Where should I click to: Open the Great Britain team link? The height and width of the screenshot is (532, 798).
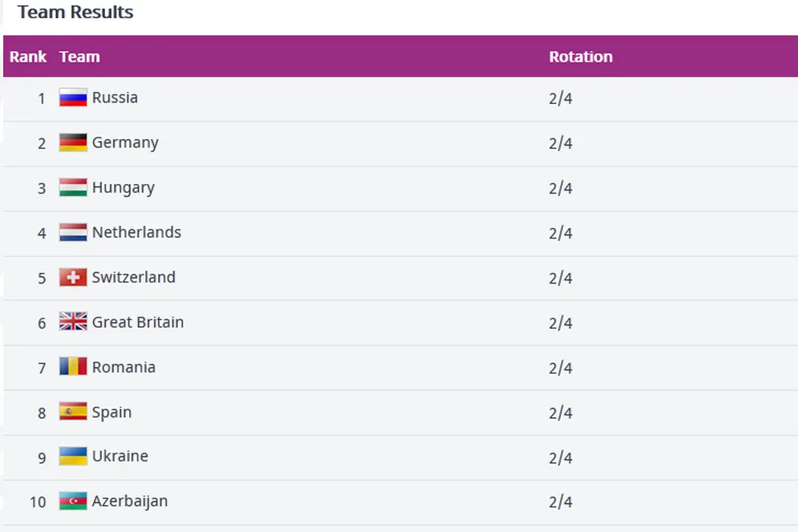point(138,322)
